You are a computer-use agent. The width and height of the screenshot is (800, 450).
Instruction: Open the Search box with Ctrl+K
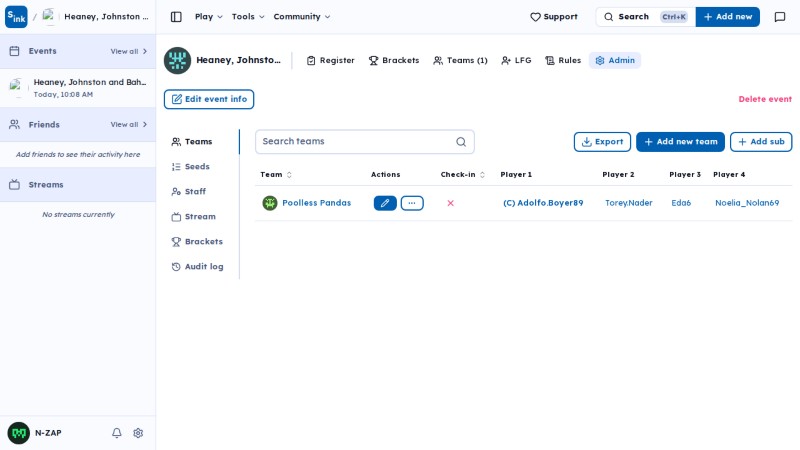click(x=645, y=17)
